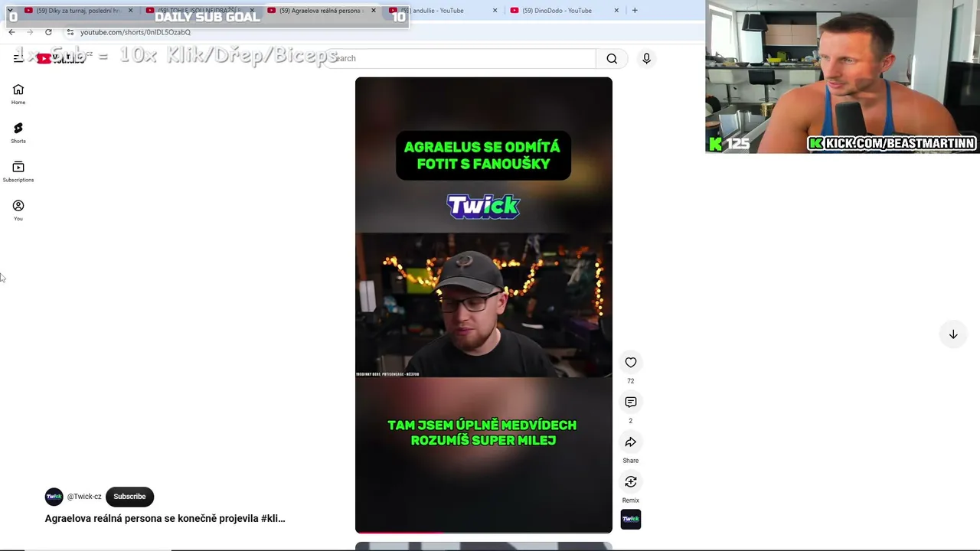Viewport: 980px width, 551px height.
Task: Open the @Twick-cz channel link
Action: [84, 497]
